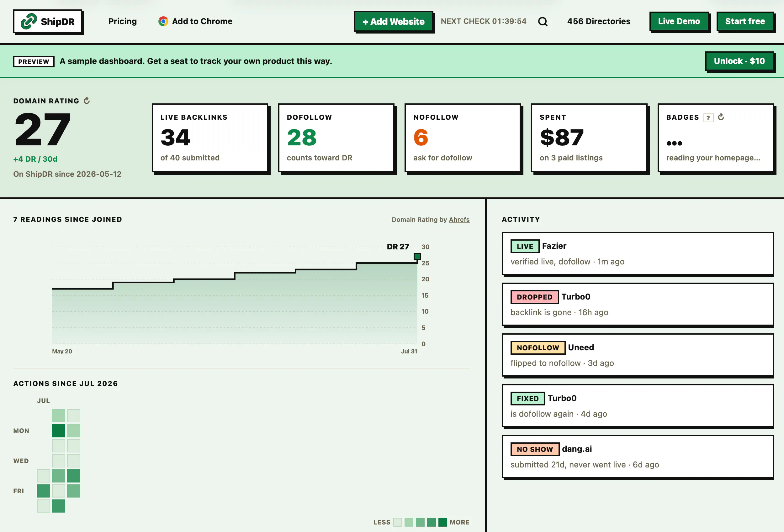Click the Chrome icon beside Add to Chrome

coord(163,21)
